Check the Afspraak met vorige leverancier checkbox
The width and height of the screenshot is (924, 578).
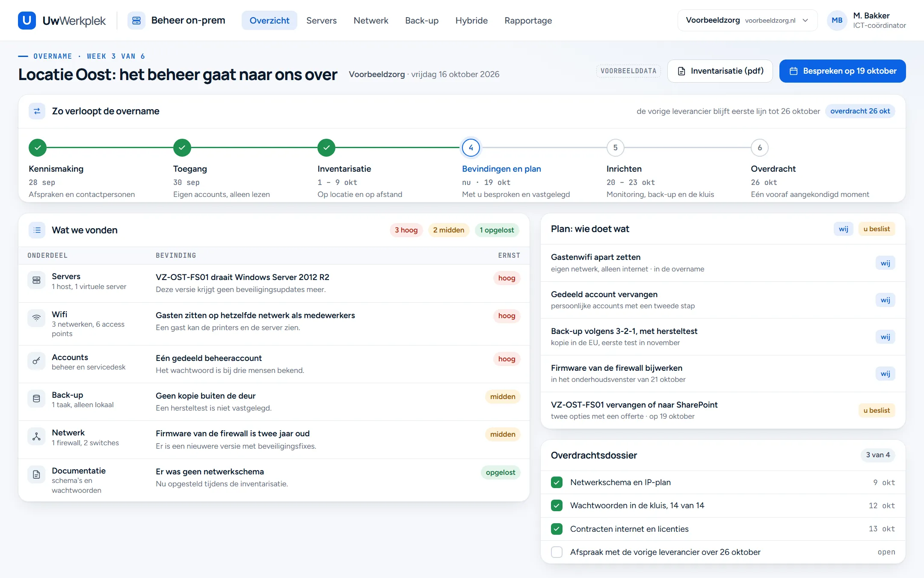click(557, 552)
